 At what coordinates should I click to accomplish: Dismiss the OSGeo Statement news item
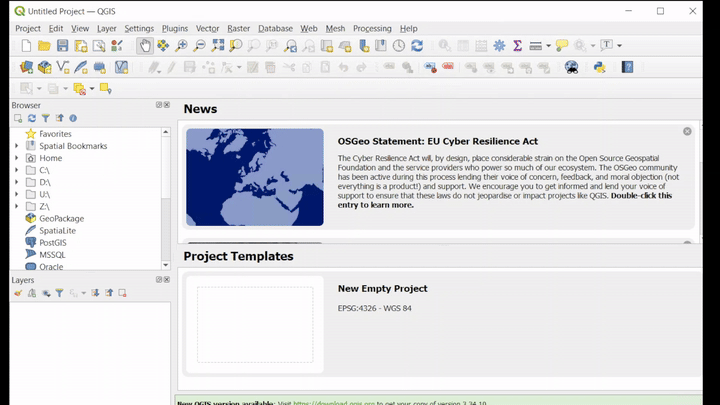[687, 131]
